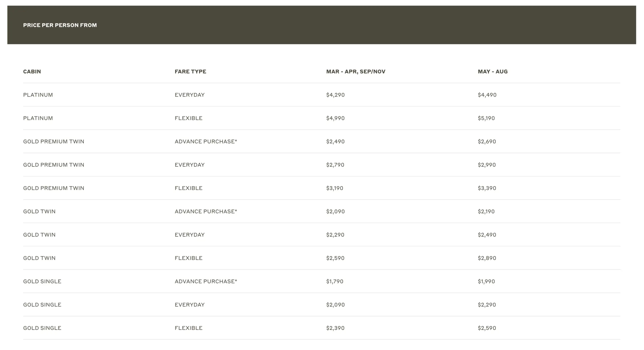Click the Gold Single Everyday $2,290 price
This screenshot has width=644, height=350.
(x=487, y=305)
